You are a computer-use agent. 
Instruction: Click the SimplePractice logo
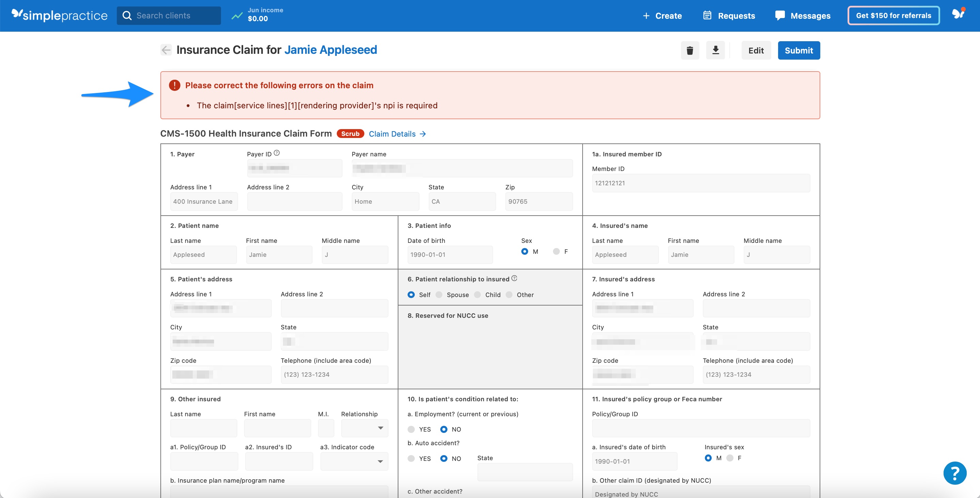pyautogui.click(x=59, y=15)
